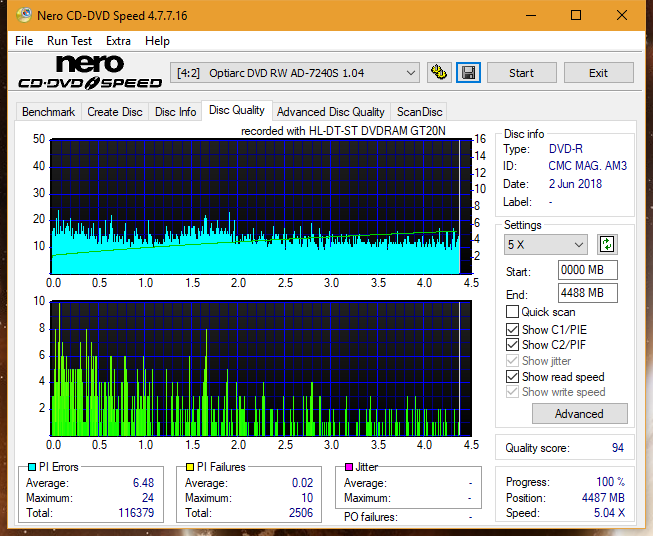The width and height of the screenshot is (653, 536).
Task: Click the End MB input field
Action: pyautogui.click(x=588, y=293)
